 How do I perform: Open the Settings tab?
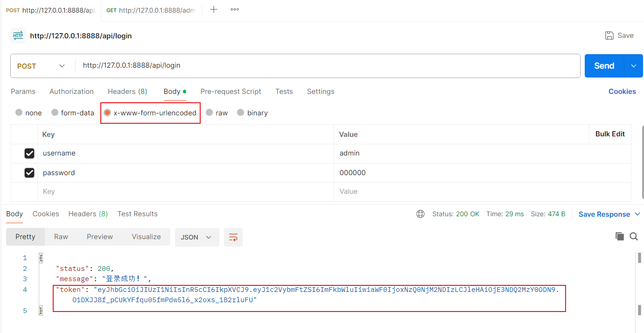point(321,92)
